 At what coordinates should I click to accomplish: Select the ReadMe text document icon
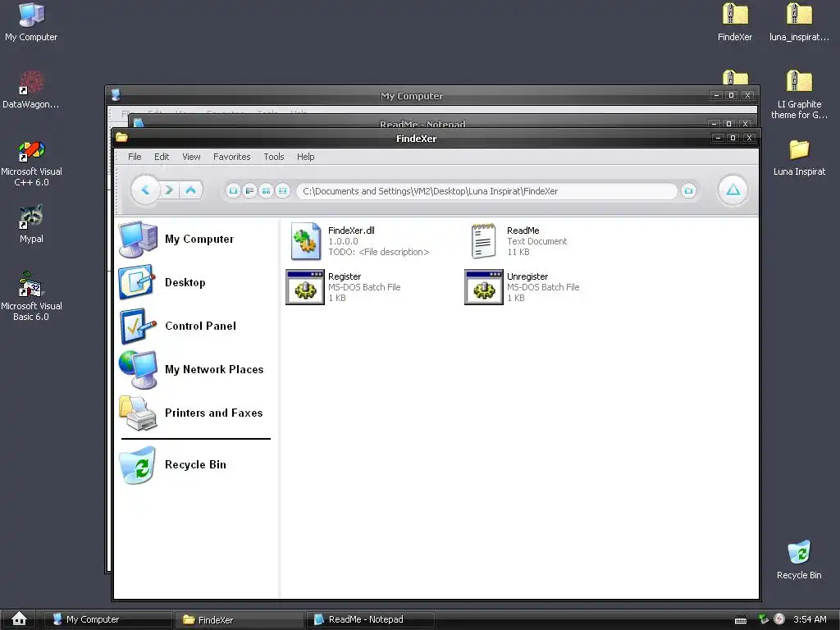pos(483,241)
